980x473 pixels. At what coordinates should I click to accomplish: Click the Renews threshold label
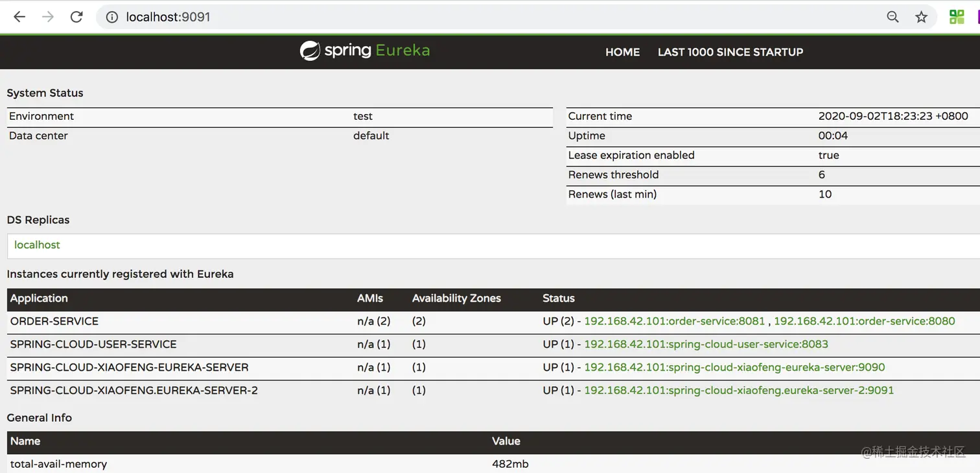coord(613,174)
